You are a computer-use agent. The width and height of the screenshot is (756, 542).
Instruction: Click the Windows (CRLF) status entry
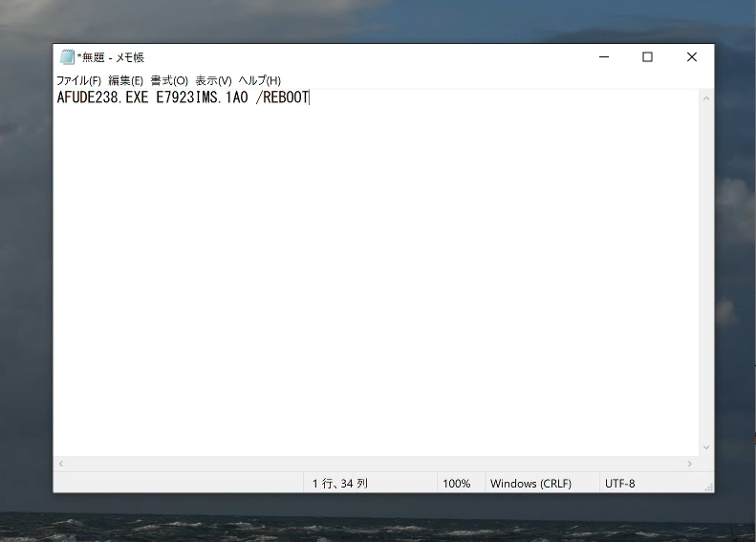pyautogui.click(x=530, y=483)
